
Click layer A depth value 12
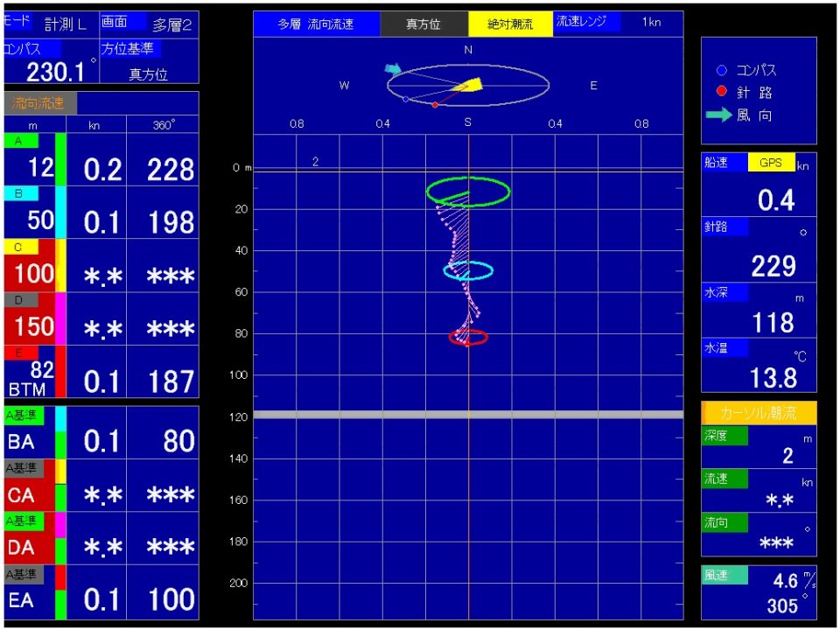tap(41, 168)
